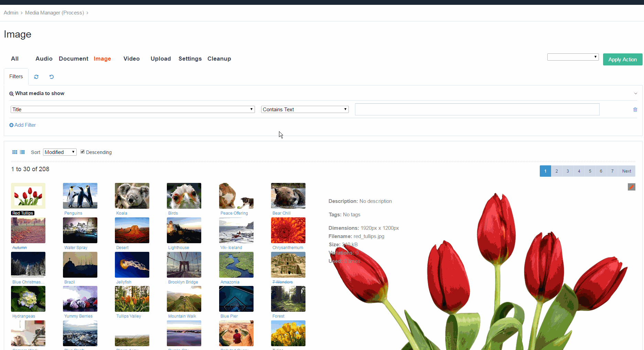644x350 pixels.
Task: Click the reset filters icon
Action: pyautogui.click(x=51, y=76)
